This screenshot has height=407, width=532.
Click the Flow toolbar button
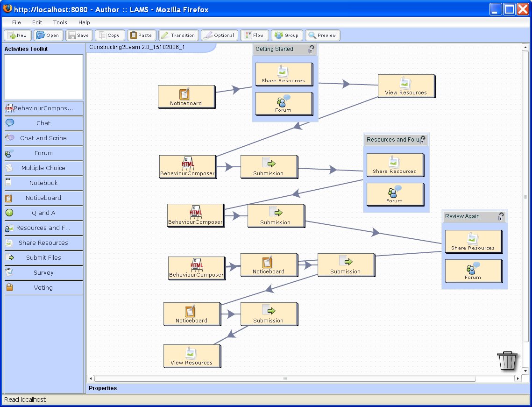[x=254, y=36]
